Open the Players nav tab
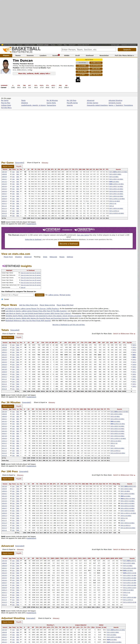Screen dimensions: 140x644 click(6, 55)
